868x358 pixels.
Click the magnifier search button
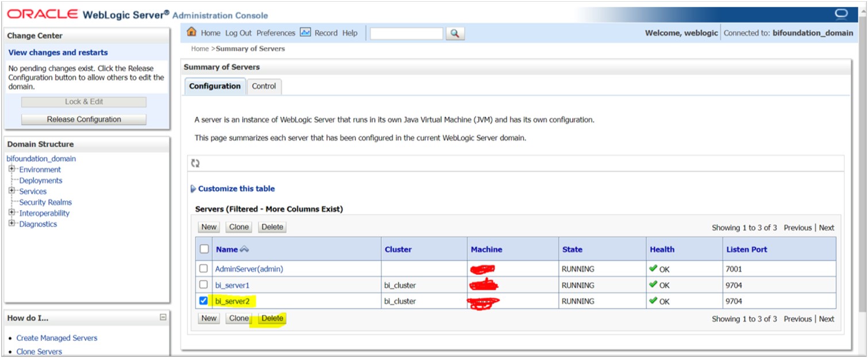coord(455,33)
